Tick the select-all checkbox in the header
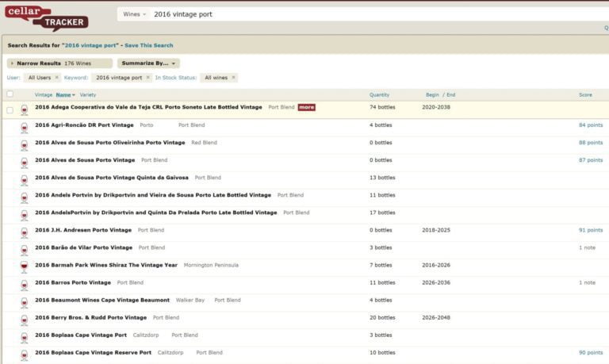The width and height of the screenshot is (609, 364). coord(10,94)
